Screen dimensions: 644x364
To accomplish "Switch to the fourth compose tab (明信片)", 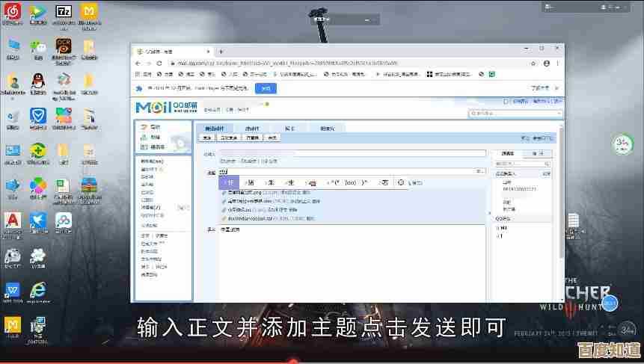I will pos(328,129).
